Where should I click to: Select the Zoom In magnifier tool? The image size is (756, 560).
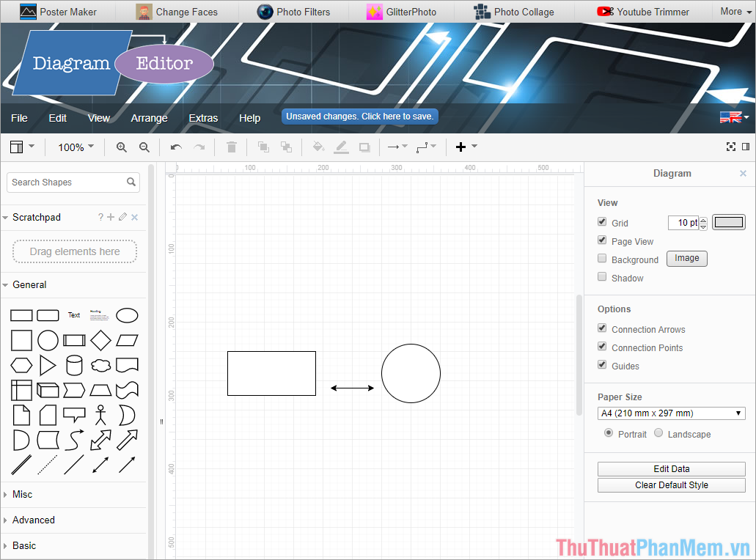[x=121, y=147]
